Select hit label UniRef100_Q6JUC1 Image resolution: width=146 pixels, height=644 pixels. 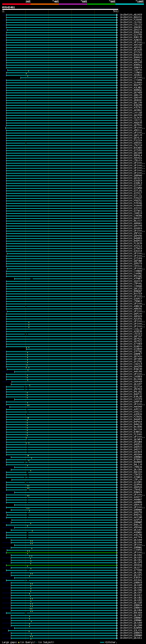131,638
